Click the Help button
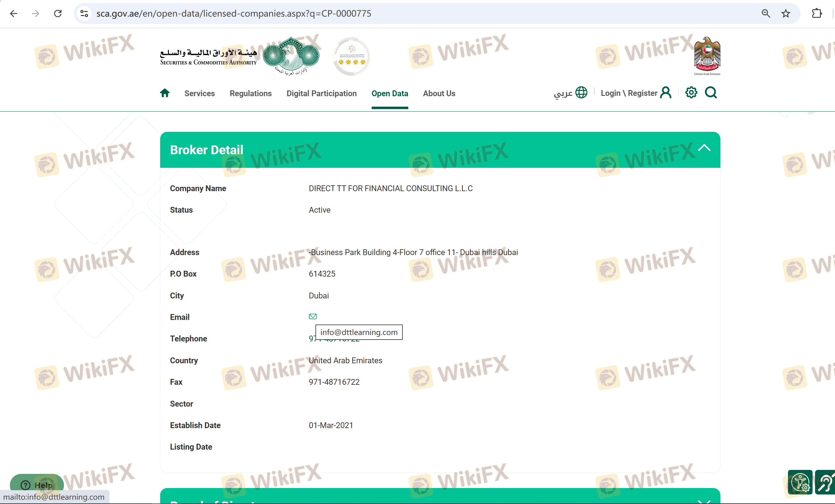This screenshot has height=504, width=835. (x=37, y=485)
